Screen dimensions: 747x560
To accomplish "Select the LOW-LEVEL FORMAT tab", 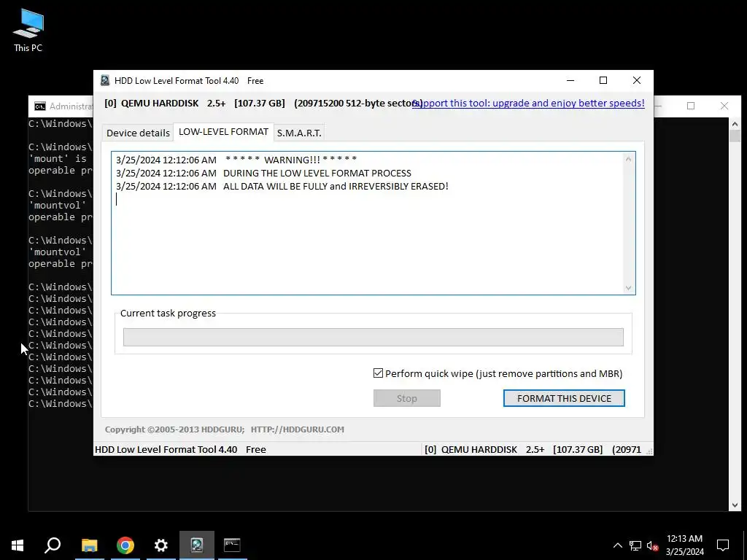I will point(223,132).
